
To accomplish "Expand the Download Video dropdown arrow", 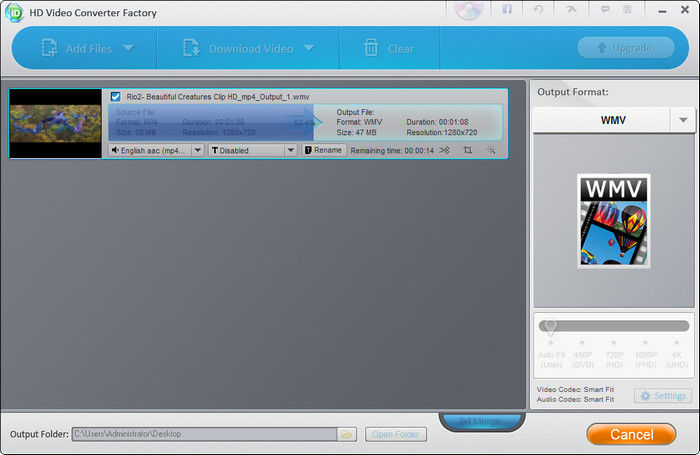I will coord(309,47).
